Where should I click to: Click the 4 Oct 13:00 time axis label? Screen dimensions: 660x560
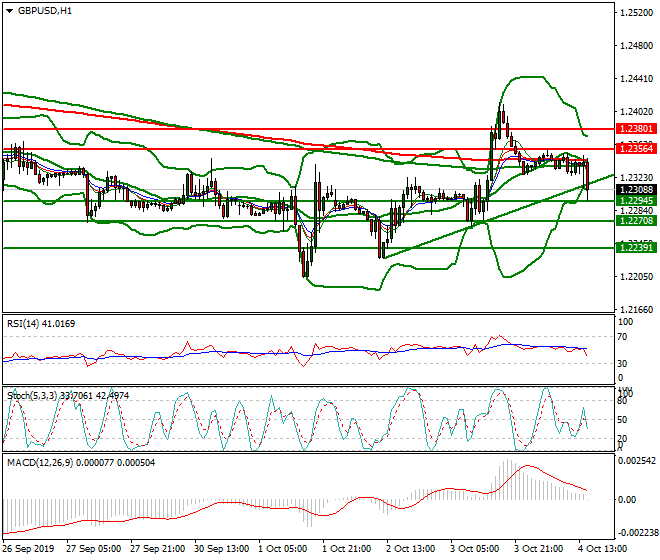[x=602, y=549]
